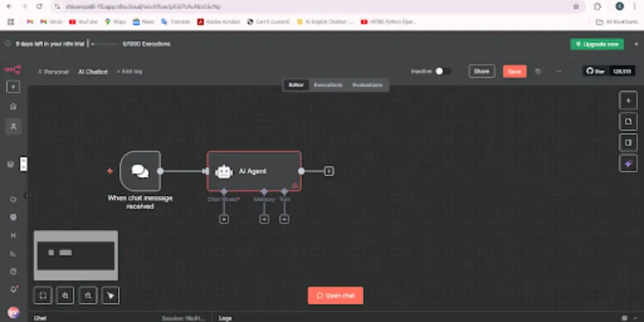Click the Save button
Viewport: 644px width, 322px height.
coord(515,71)
